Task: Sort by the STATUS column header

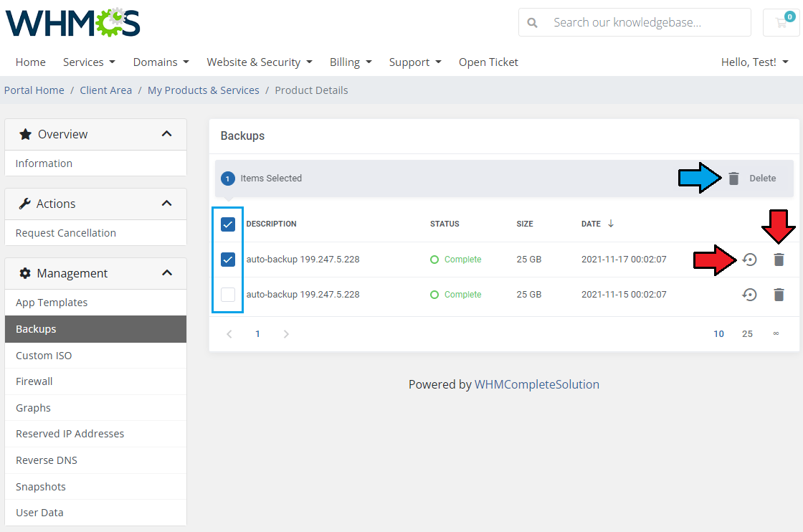Action: coord(445,224)
